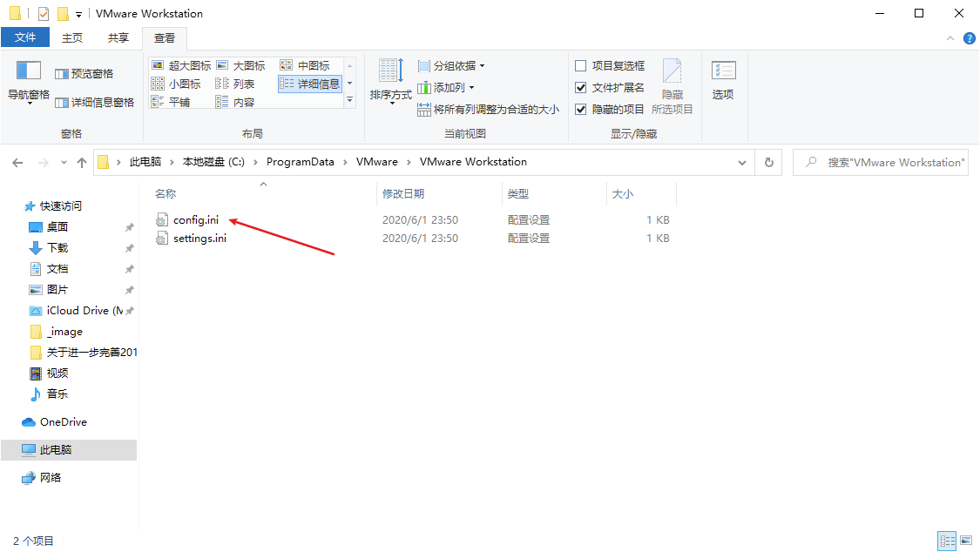Select Medium icons (中图标) layout
980x552 pixels.
pyautogui.click(x=305, y=65)
